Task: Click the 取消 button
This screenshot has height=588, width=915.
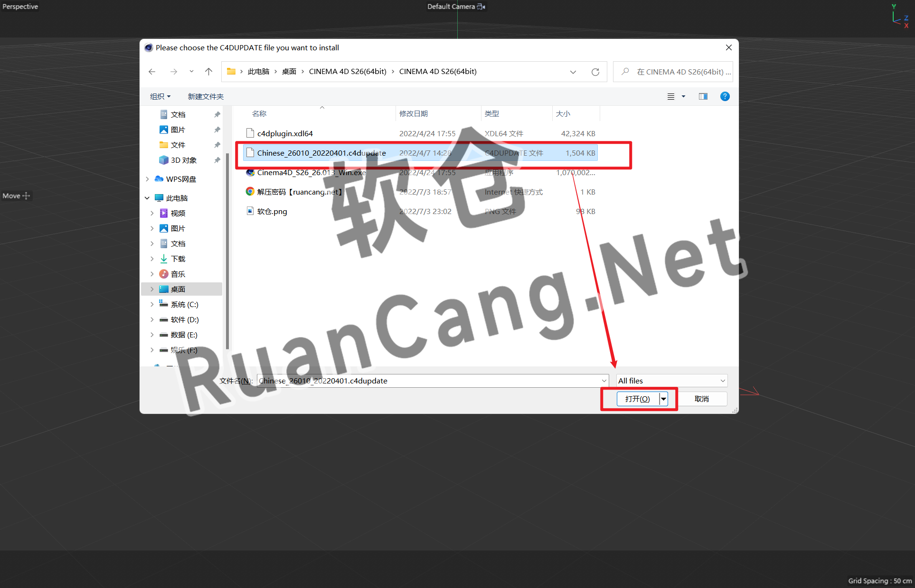Action: click(701, 399)
